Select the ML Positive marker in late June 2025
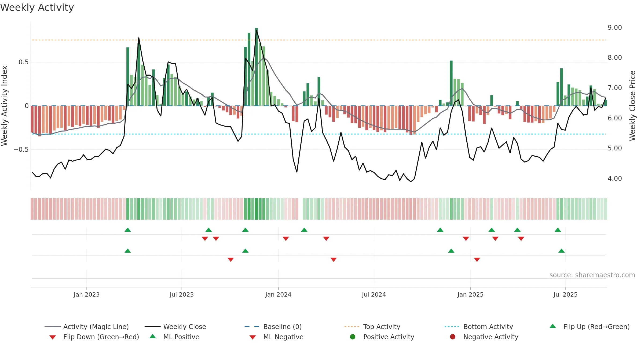The image size is (644, 362). tap(561, 251)
